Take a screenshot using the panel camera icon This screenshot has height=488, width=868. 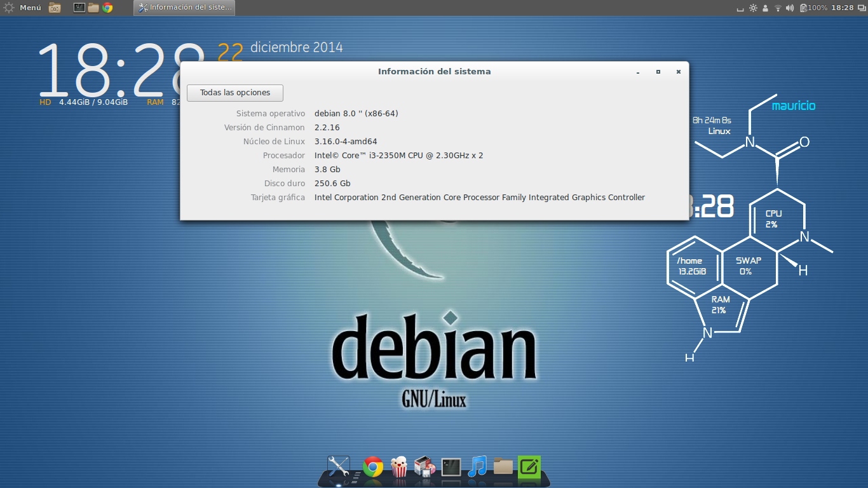point(54,8)
